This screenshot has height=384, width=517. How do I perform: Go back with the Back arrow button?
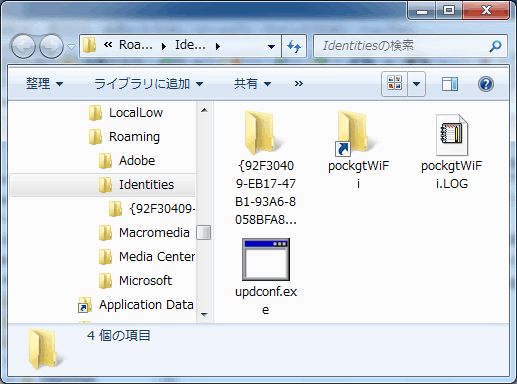click(x=23, y=46)
